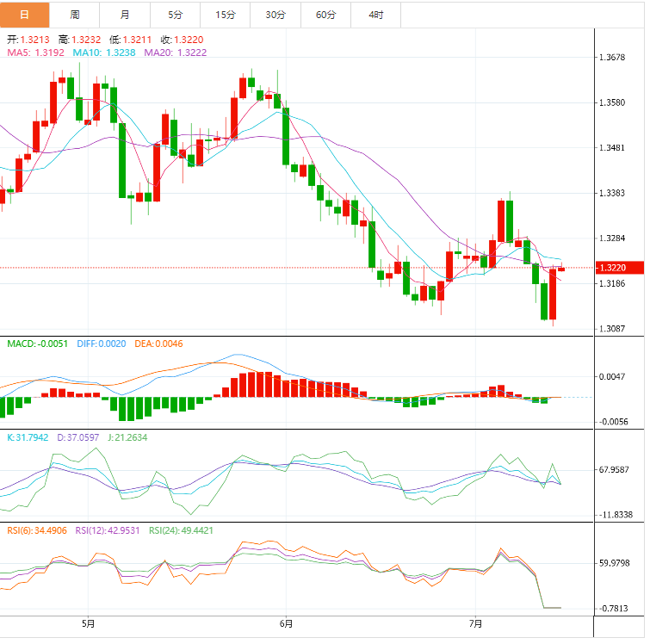Click the DEA: 0.0046 label
The height and width of the screenshot is (644, 650).
pos(158,344)
